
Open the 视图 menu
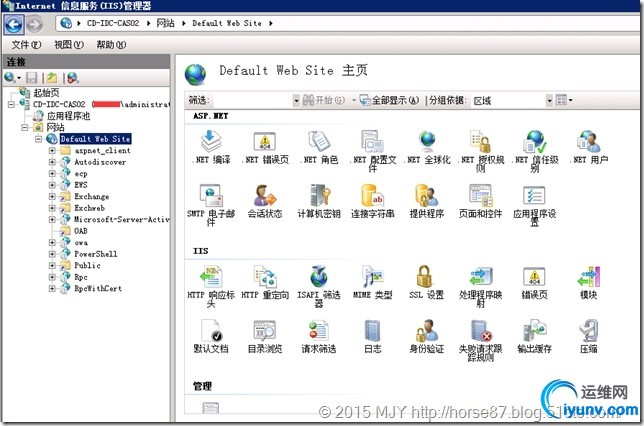[x=69, y=45]
